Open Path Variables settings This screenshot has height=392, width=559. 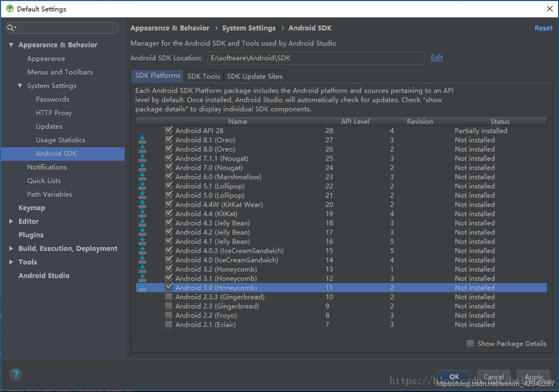pyautogui.click(x=50, y=194)
